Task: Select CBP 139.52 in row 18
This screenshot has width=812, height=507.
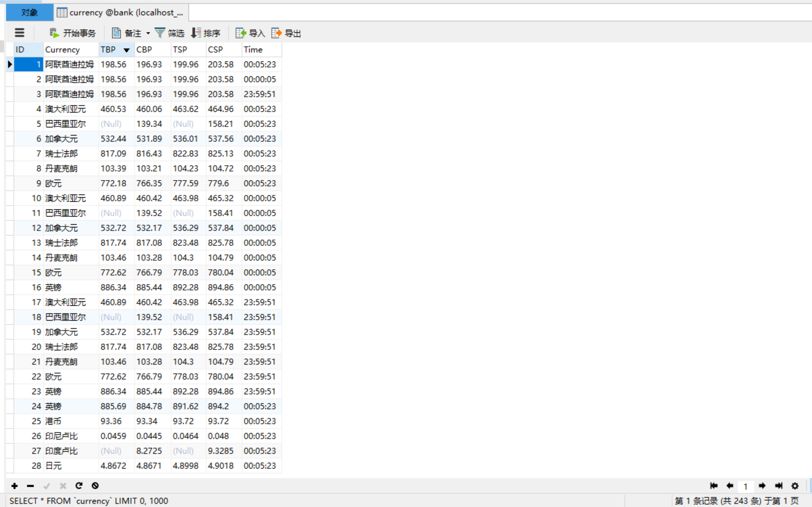Action: click(x=153, y=317)
